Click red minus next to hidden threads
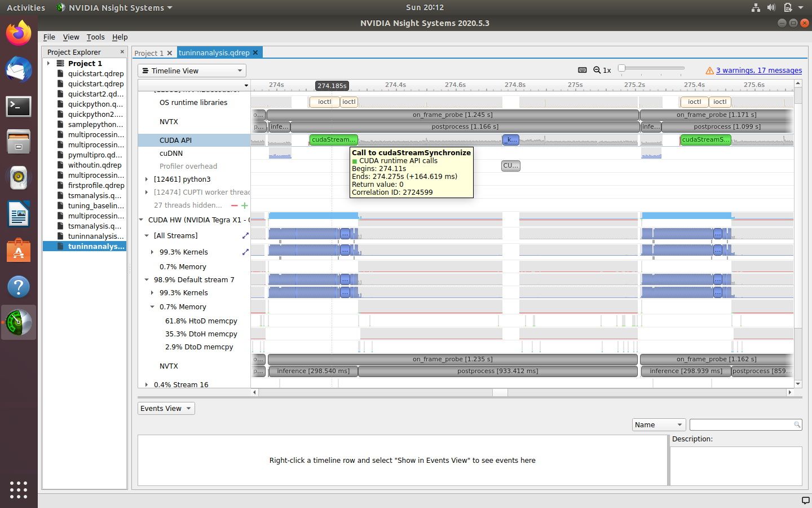Image resolution: width=812 pixels, height=508 pixels. coord(235,205)
